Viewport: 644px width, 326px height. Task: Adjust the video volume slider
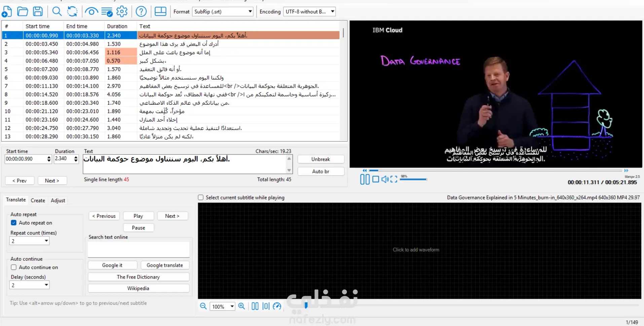[x=413, y=179]
